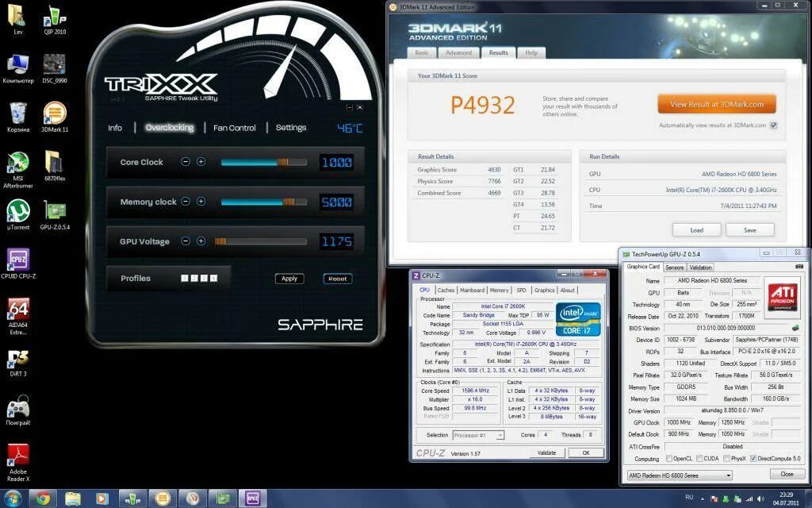The width and height of the screenshot is (812, 508).
Task: Increase GPU Voltage with the plus button
Action: (201, 241)
